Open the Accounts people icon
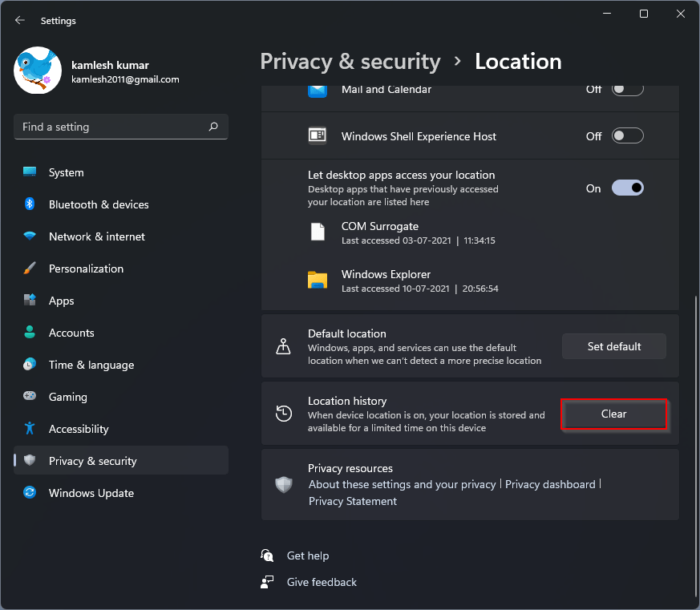700x610 pixels. pos(30,333)
